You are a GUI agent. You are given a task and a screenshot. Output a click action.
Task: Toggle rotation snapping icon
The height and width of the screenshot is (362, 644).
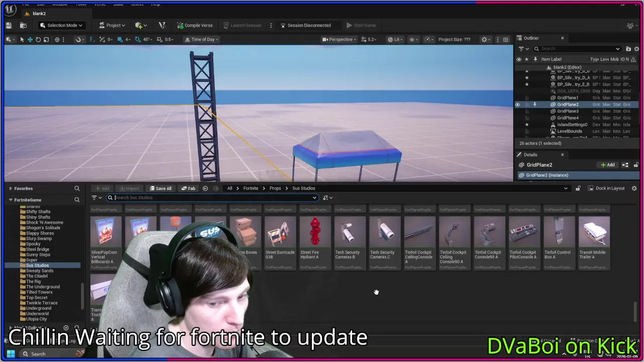click(x=138, y=39)
